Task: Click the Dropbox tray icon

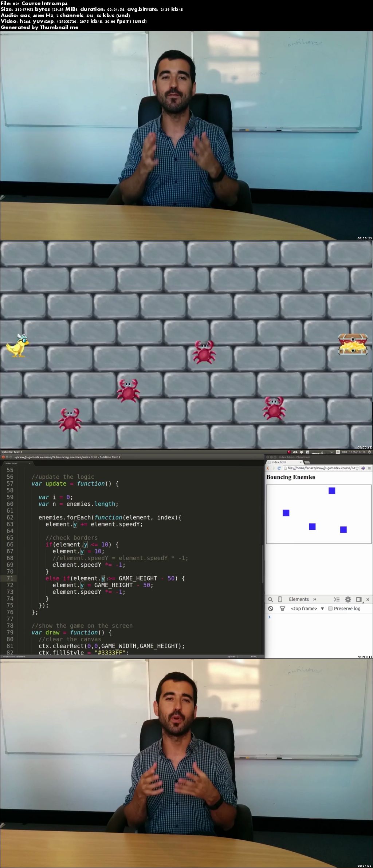Action: click(301, 452)
